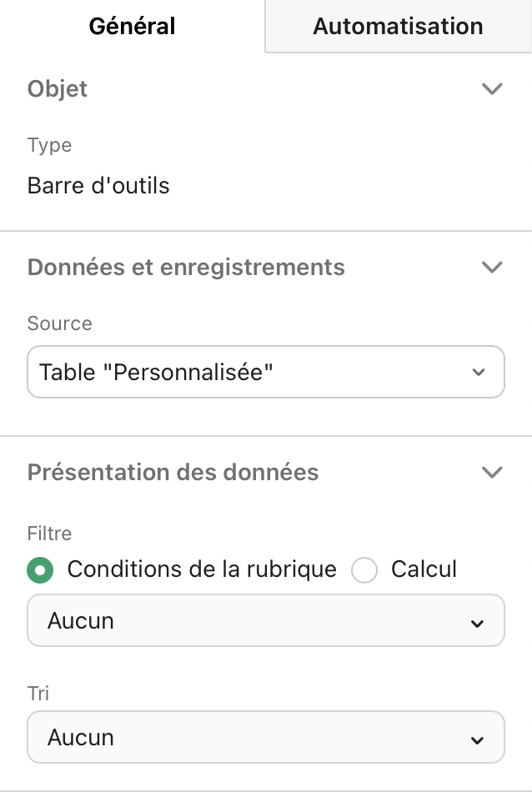Collapse Présentation des données section chevron

pyautogui.click(x=492, y=472)
